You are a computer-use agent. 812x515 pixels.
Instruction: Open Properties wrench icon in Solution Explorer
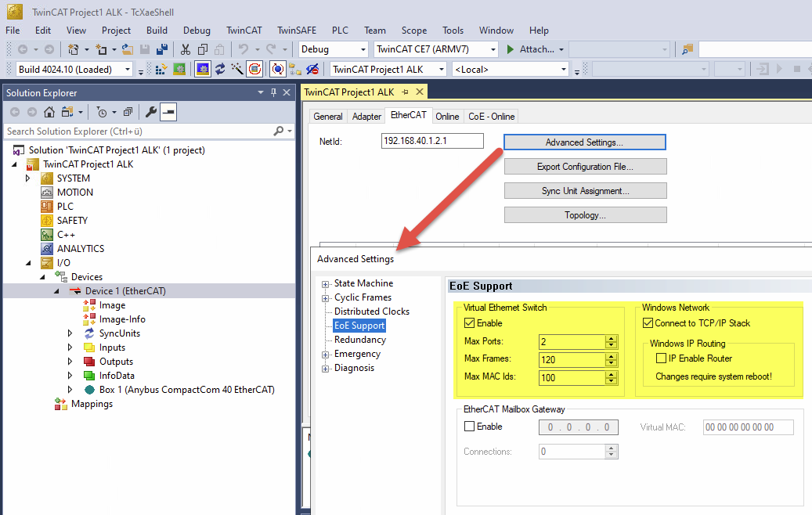pyautogui.click(x=150, y=112)
